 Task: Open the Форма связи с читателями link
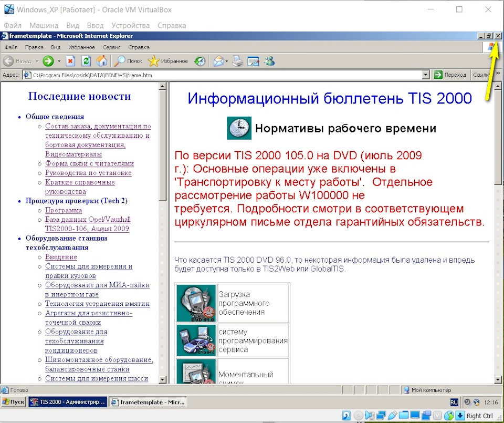click(x=89, y=163)
